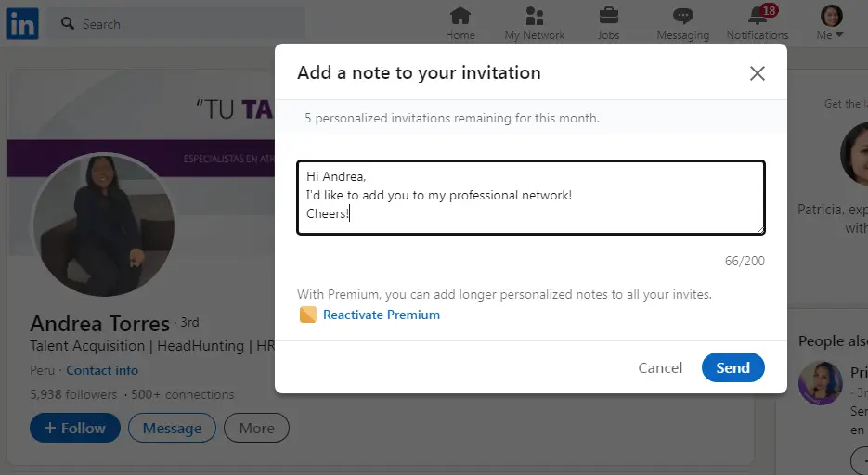Close the invitation note dialog
868x475 pixels.
point(757,73)
